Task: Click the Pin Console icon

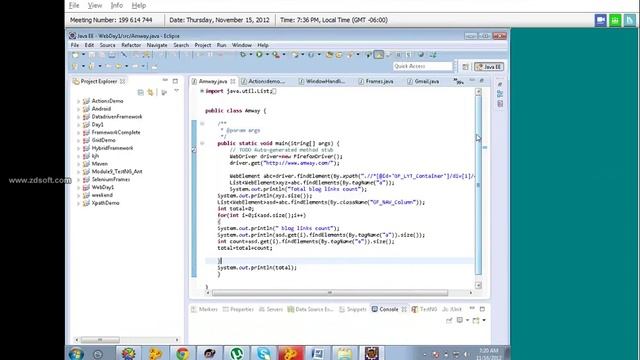Action: pos(449,320)
